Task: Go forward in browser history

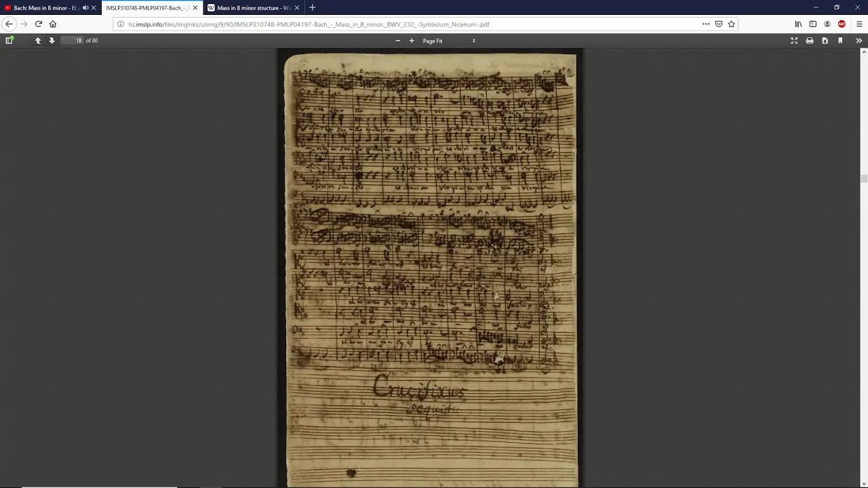Action: click(x=24, y=24)
